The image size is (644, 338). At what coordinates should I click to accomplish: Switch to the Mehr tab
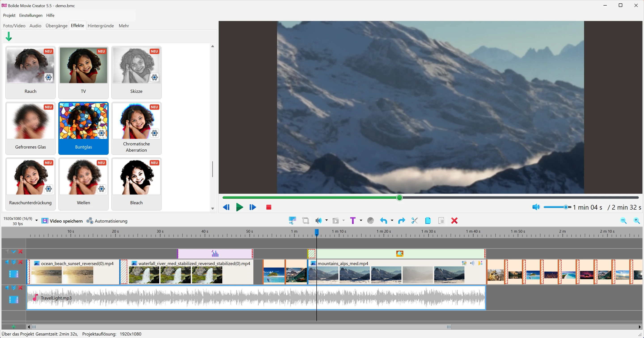[x=124, y=26]
